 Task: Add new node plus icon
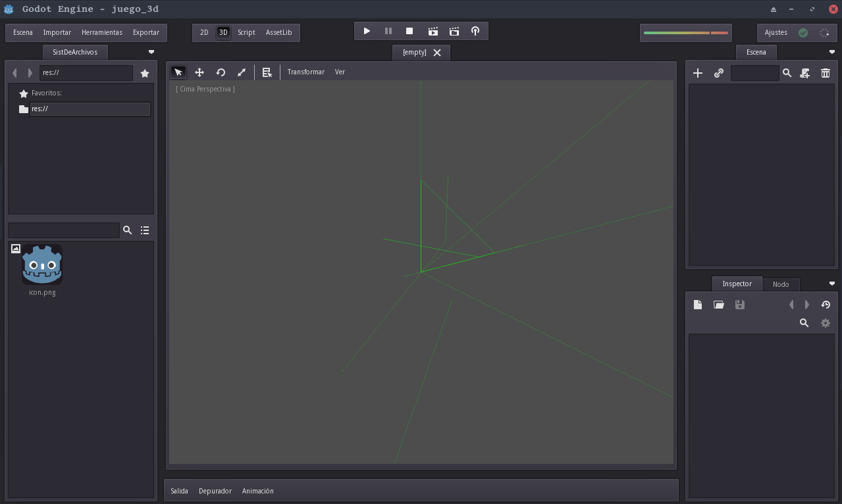click(x=698, y=73)
